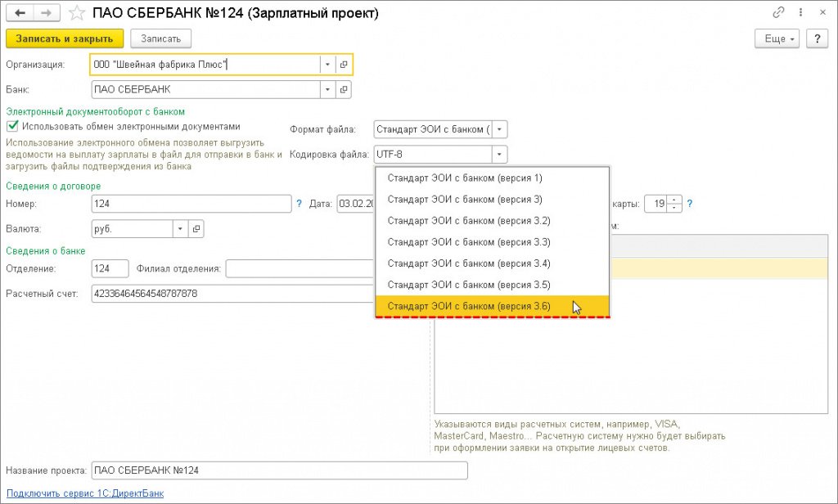The width and height of the screenshot is (838, 504).
Task: Click the help question mark button
Action: (x=816, y=38)
